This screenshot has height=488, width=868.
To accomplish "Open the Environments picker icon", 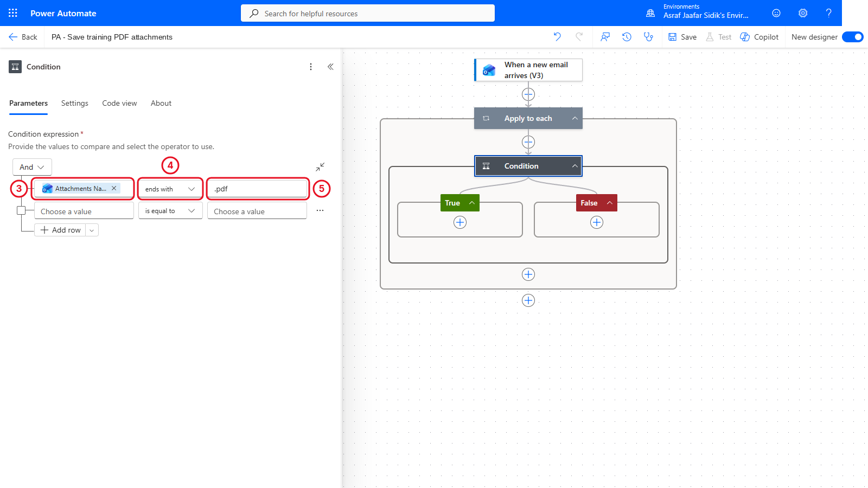I will tap(650, 13).
